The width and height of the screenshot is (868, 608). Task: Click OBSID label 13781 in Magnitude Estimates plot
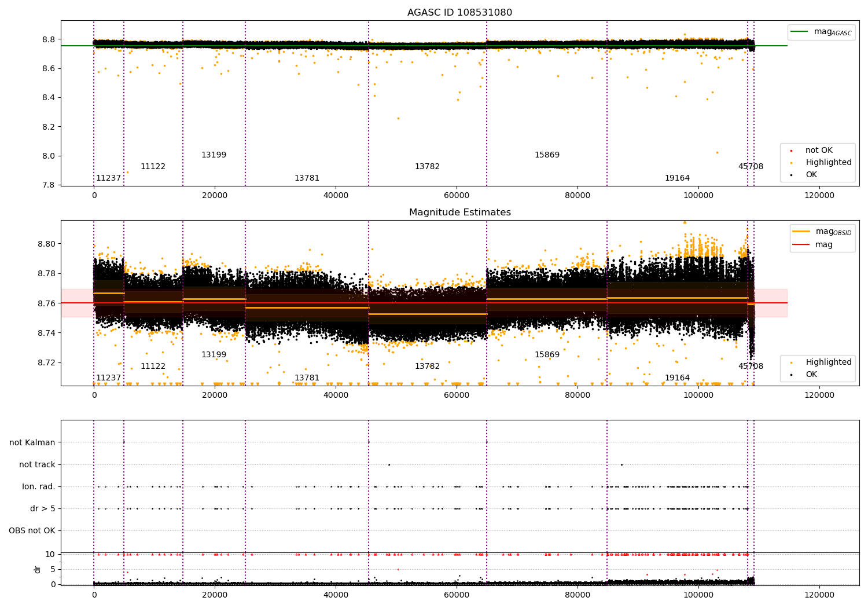coord(307,378)
